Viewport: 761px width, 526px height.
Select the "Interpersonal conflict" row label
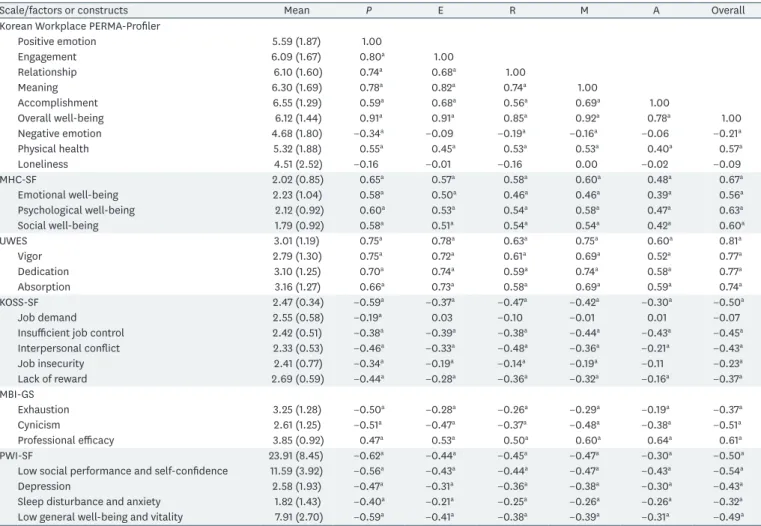[68, 348]
